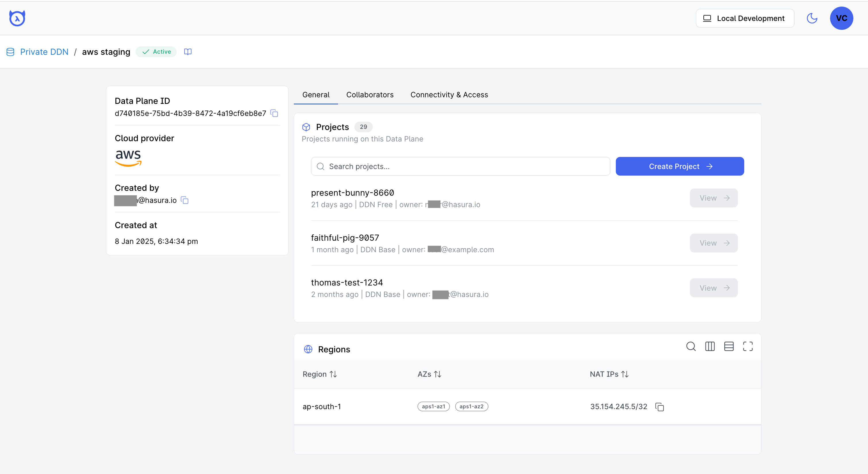The width and height of the screenshot is (868, 474).
Task: Click the Regions globe icon
Action: (308, 349)
